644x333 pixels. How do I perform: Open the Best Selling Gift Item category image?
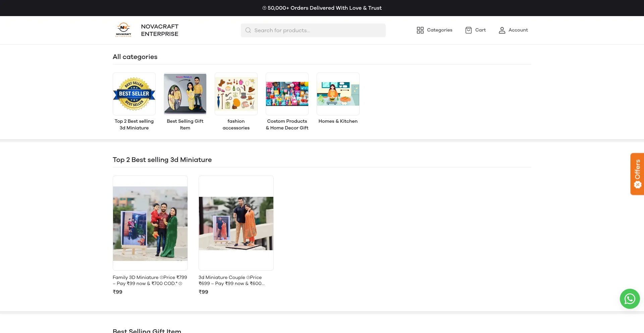click(185, 94)
